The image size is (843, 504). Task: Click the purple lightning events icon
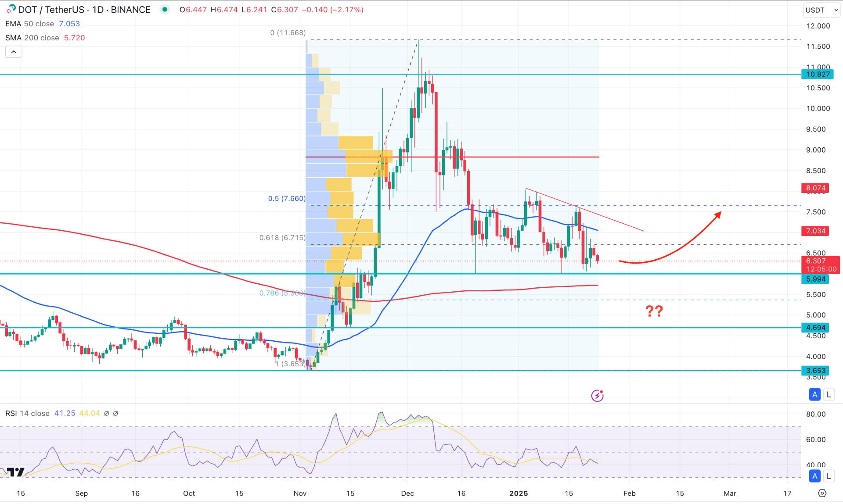(x=597, y=396)
